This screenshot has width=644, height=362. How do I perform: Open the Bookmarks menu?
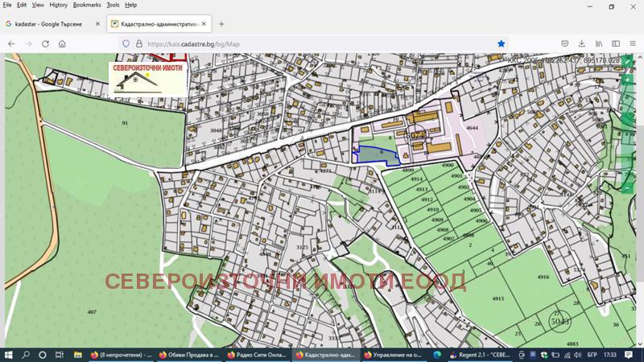point(87,5)
